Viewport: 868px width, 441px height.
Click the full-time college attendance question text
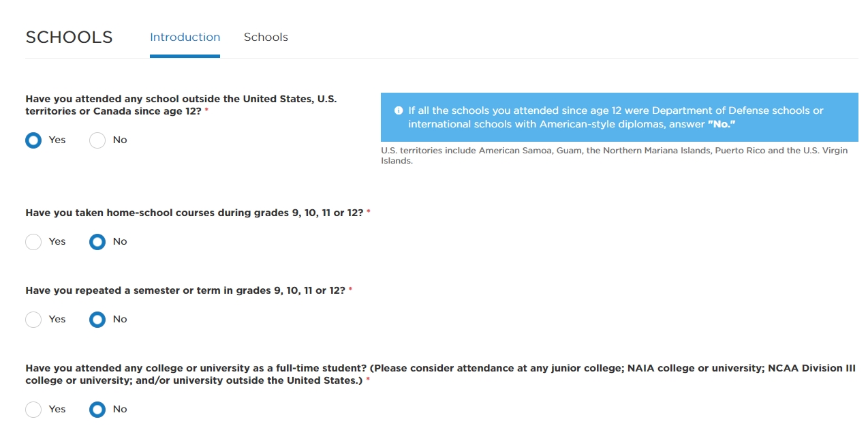click(440, 374)
